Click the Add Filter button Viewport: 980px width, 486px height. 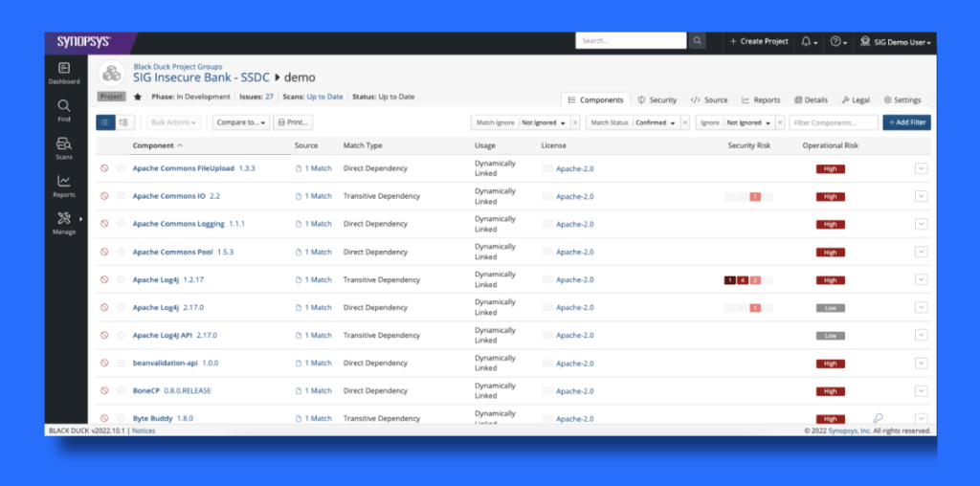click(906, 122)
